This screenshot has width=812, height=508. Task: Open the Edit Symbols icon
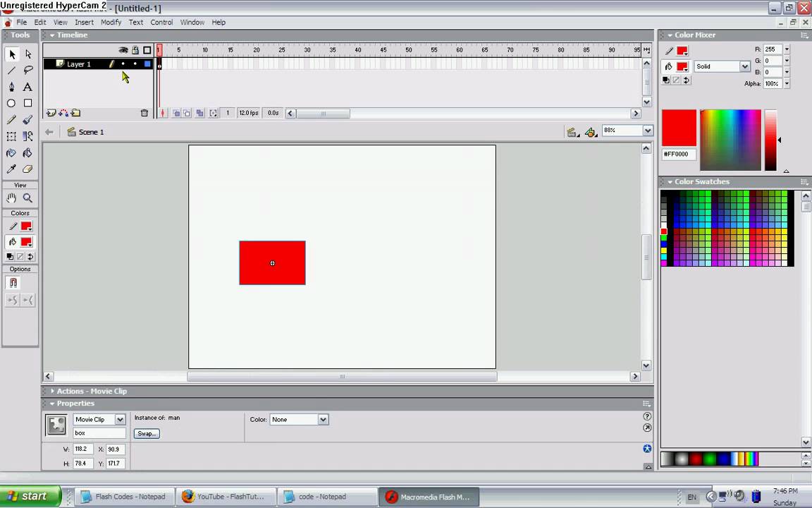click(x=591, y=132)
